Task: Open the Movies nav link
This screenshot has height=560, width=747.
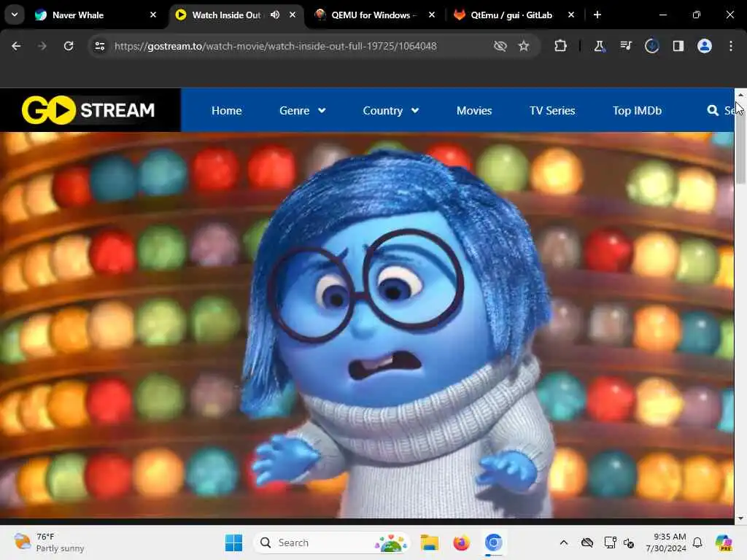Action: tap(474, 111)
